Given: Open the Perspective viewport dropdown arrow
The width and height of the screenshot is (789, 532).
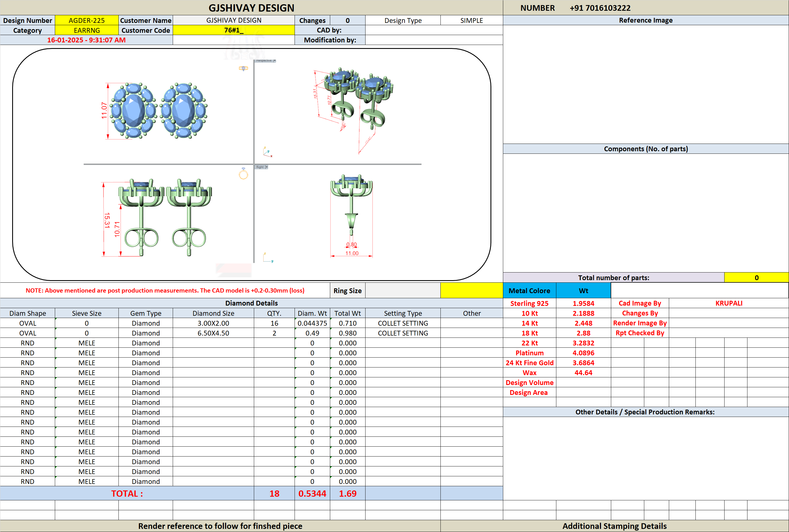Looking at the screenshot, I should pos(274,61).
